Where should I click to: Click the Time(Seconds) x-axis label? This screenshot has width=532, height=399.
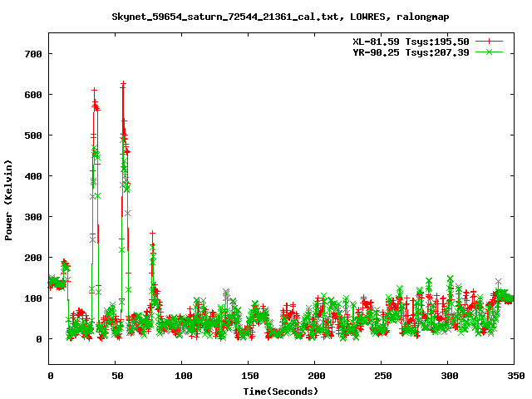point(281,392)
